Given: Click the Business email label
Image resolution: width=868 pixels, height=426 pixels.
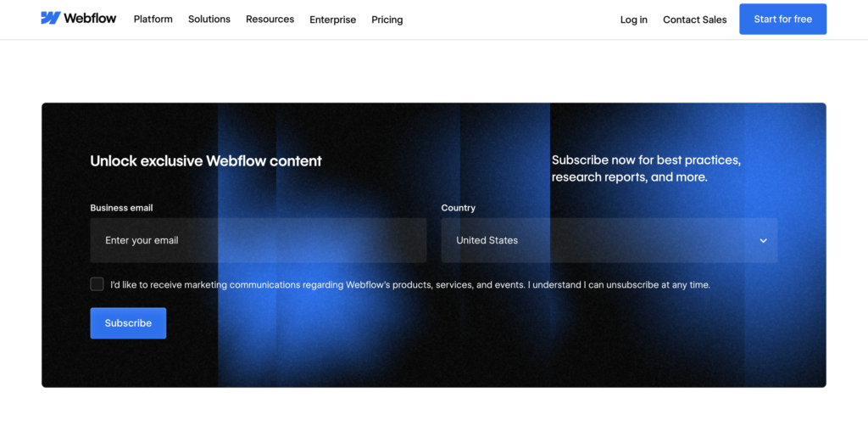Looking at the screenshot, I should click(x=121, y=208).
